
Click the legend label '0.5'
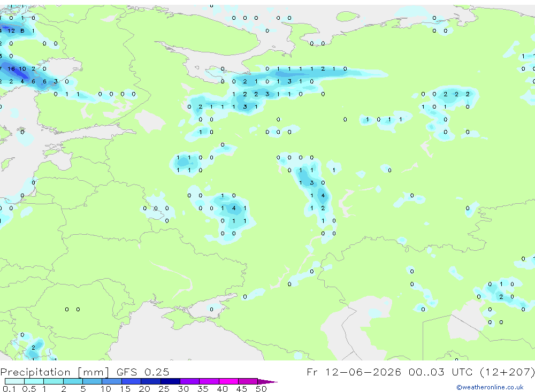[x=29, y=389]
